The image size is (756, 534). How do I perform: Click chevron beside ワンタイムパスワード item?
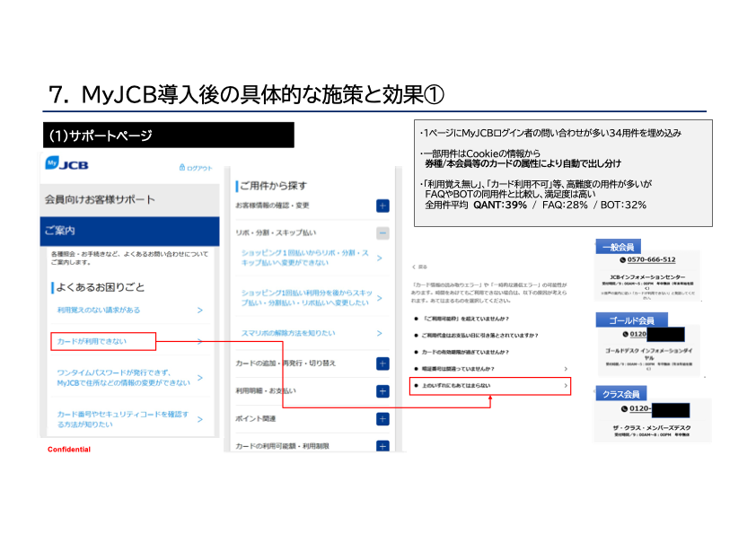point(200,377)
